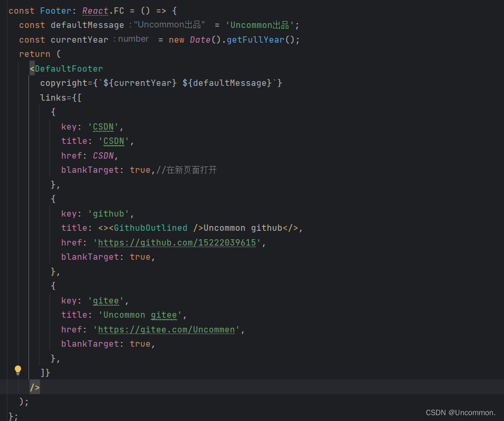Click the comment 在新页面打开
Viewport: 504px width, 421px height.
tap(187, 170)
